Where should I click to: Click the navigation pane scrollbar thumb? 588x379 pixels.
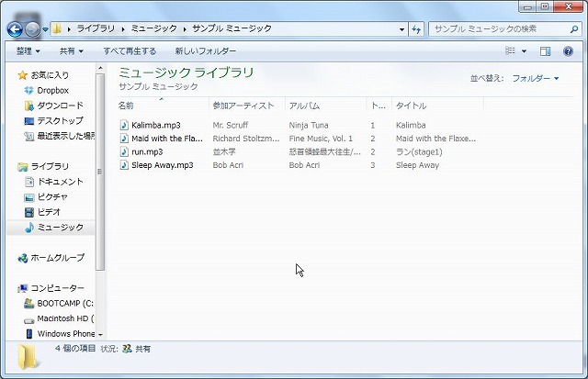point(100,172)
